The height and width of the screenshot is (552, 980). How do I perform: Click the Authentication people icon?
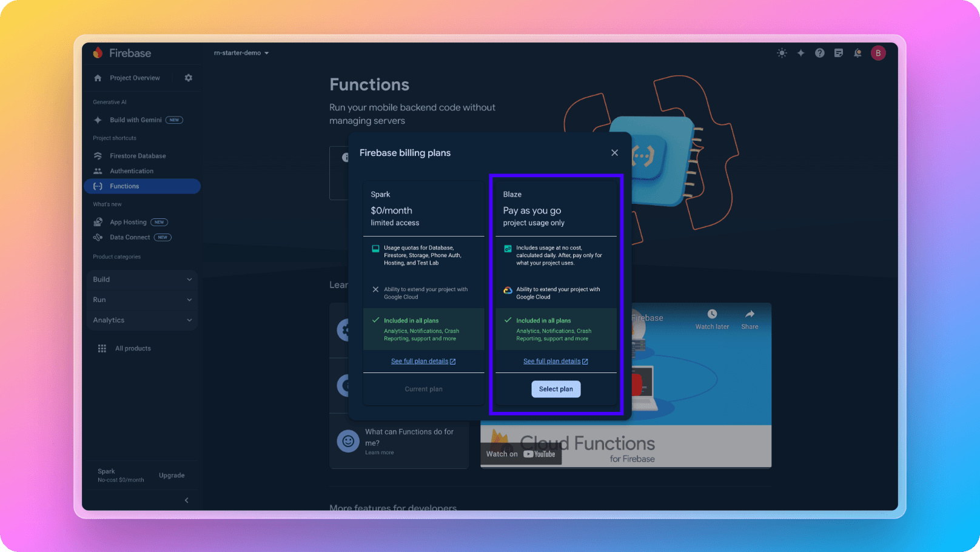(98, 171)
